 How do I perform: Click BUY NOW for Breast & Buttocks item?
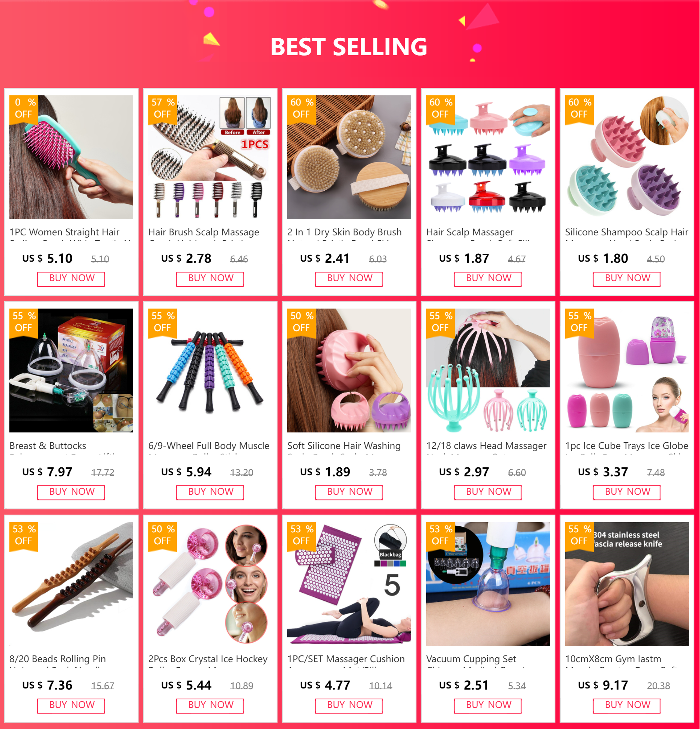[x=71, y=492]
